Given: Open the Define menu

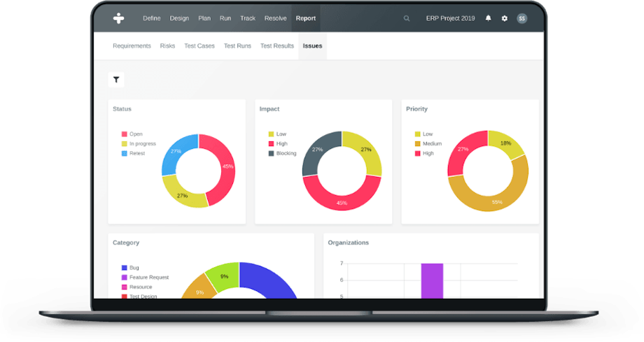Looking at the screenshot, I should [152, 19].
